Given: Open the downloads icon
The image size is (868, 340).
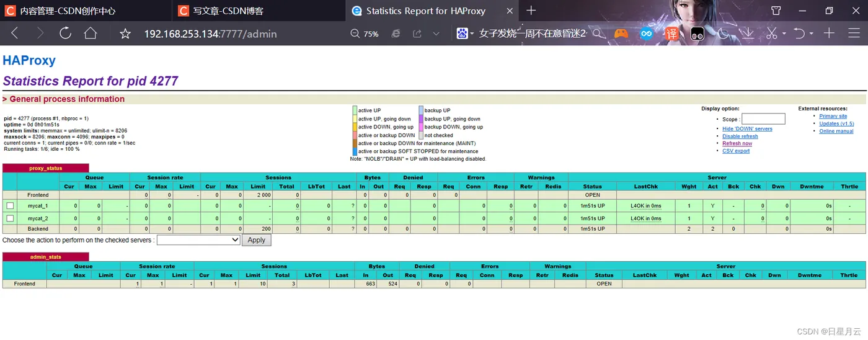Looking at the screenshot, I should coord(748,34).
